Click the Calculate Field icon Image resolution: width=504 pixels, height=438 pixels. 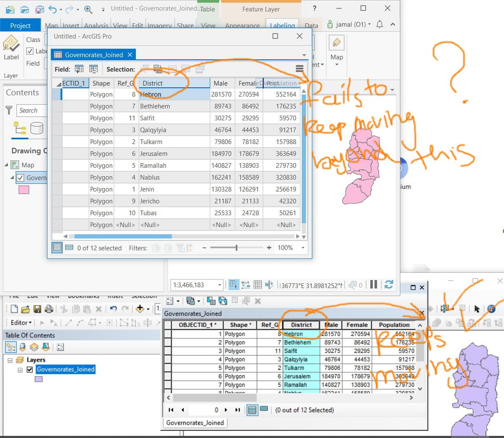(x=94, y=69)
